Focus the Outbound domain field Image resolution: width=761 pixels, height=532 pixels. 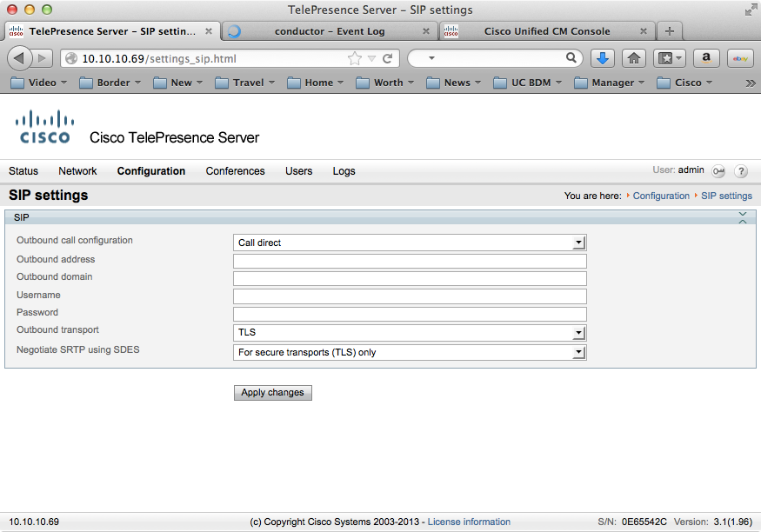click(410, 278)
